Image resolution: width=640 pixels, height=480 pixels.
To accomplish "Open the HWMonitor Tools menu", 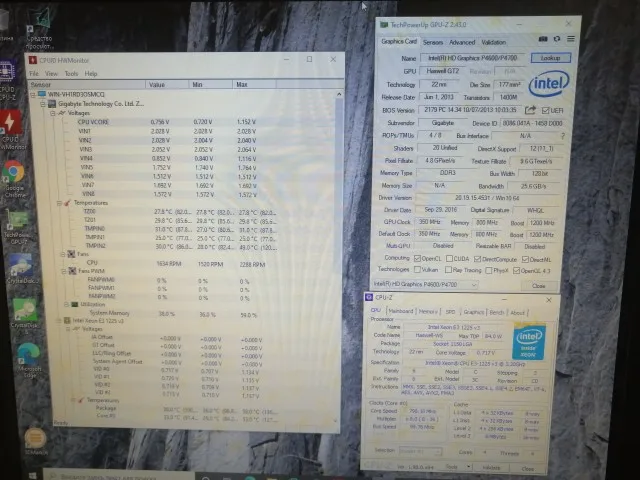I will [x=71, y=74].
